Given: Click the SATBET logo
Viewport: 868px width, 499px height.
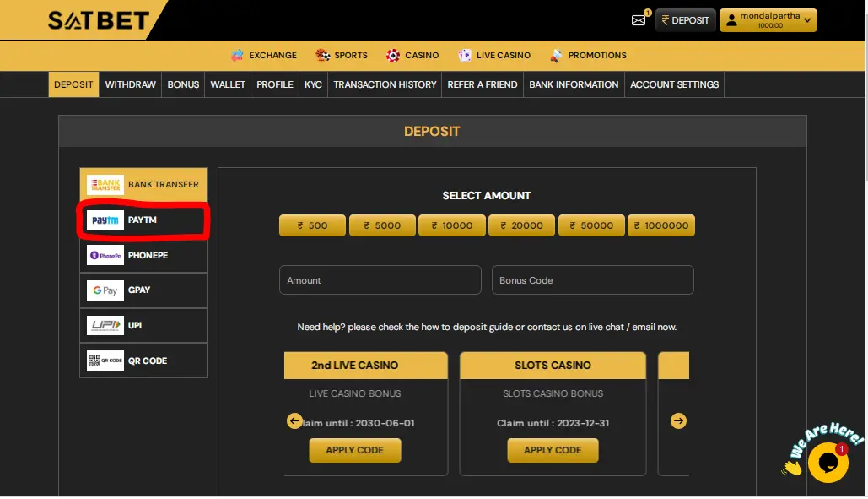Looking at the screenshot, I should pyautogui.click(x=98, y=20).
